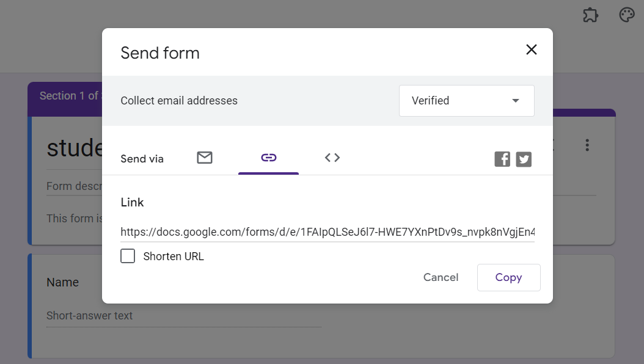This screenshot has height=364, width=644.
Task: Select the email envelope send option
Action: click(205, 158)
